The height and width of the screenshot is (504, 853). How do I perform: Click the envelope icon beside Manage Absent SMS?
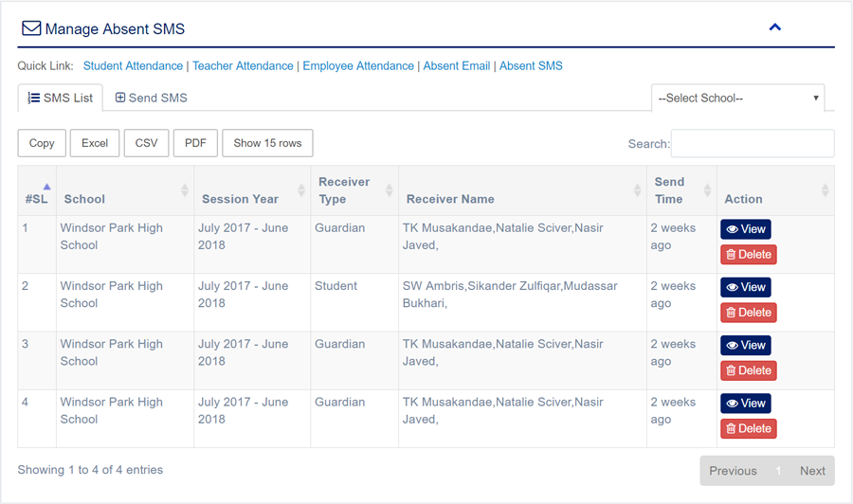tap(31, 28)
